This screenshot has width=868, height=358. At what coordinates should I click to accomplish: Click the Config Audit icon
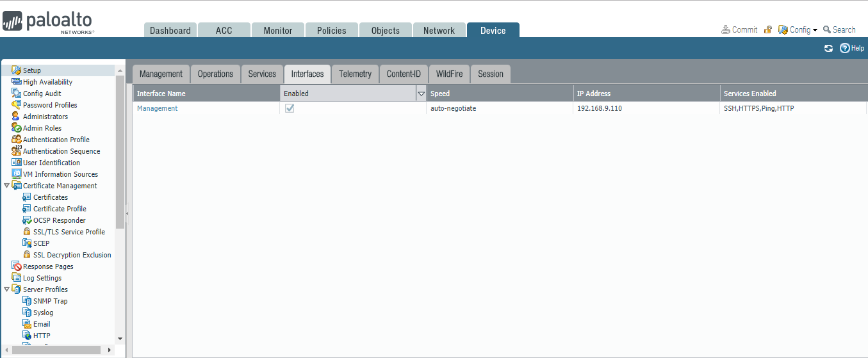[17, 94]
